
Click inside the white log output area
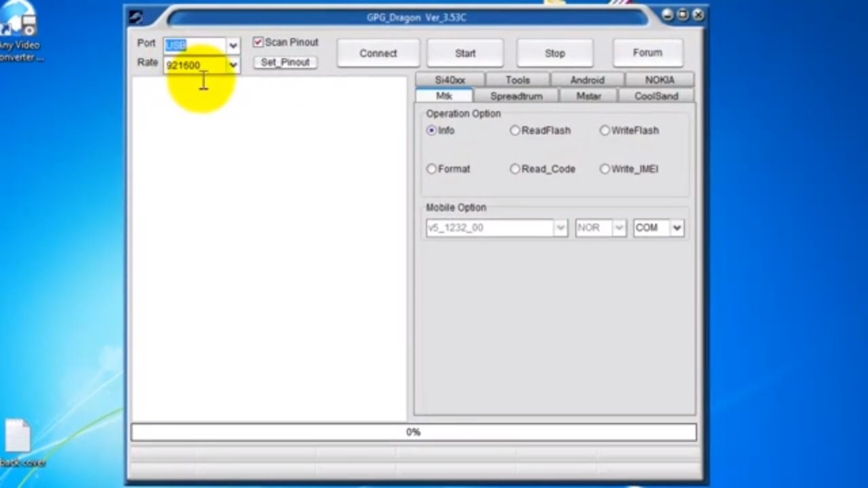point(269,248)
